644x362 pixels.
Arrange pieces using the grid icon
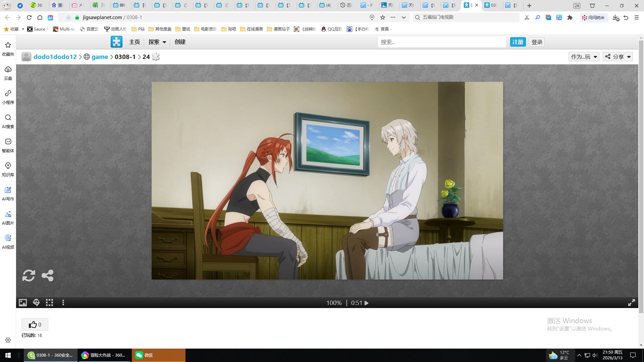click(49, 303)
